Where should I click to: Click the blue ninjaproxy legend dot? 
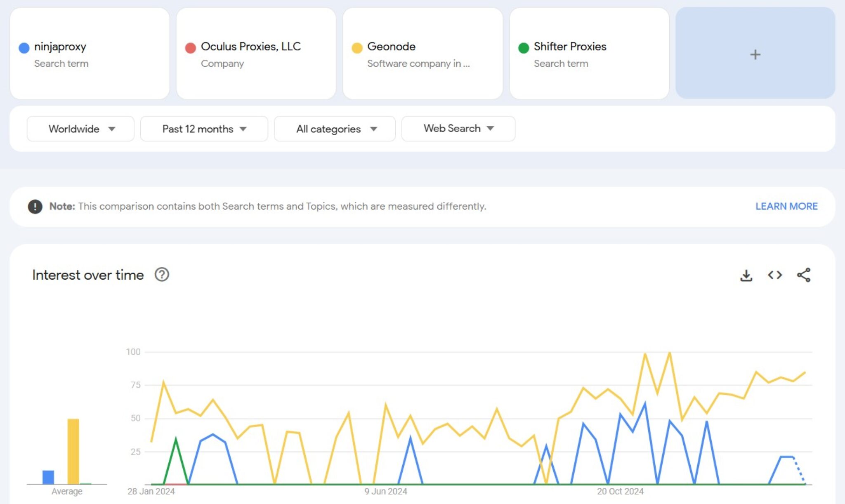(x=24, y=47)
